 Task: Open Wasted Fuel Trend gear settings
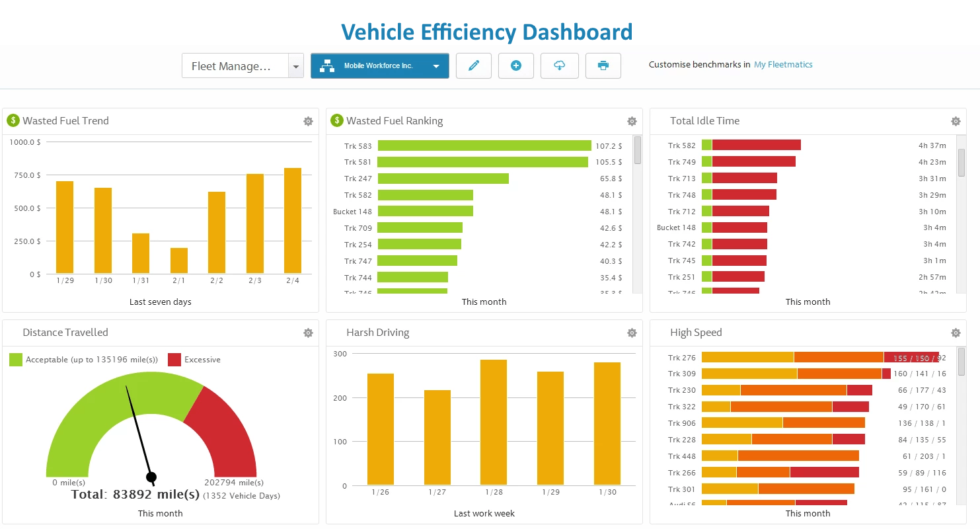(308, 122)
